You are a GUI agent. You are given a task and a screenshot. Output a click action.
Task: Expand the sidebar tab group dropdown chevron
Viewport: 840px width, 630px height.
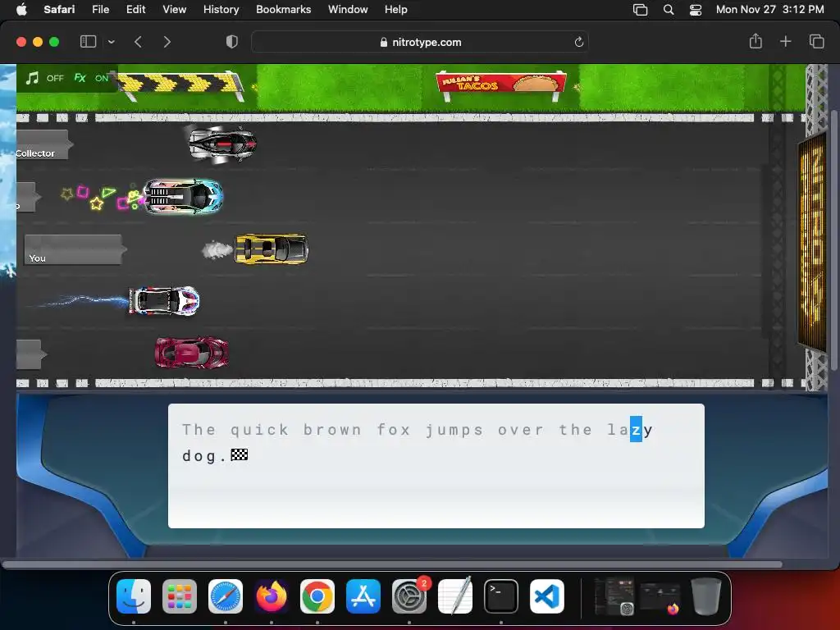(x=111, y=42)
